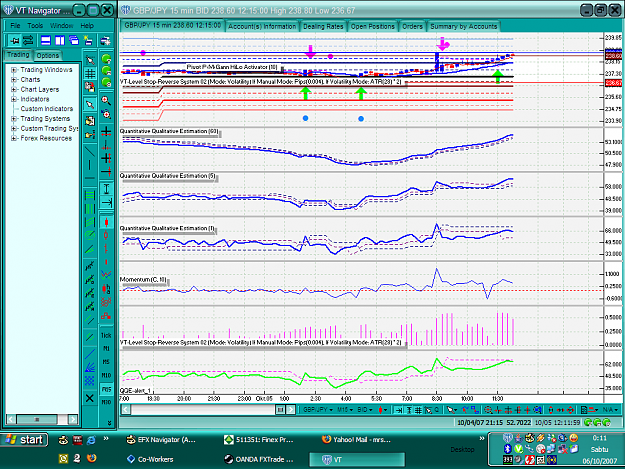
Task: Click the first green round button in the toolbar
Action: 106,59
